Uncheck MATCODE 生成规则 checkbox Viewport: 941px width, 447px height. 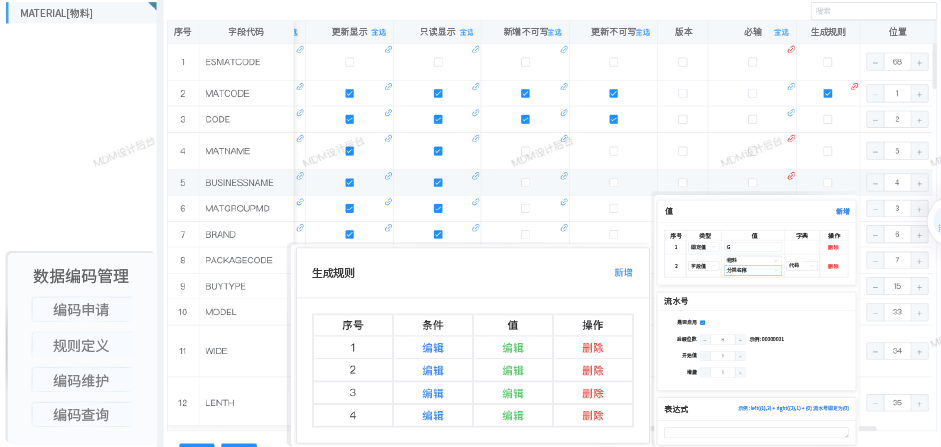[828, 94]
